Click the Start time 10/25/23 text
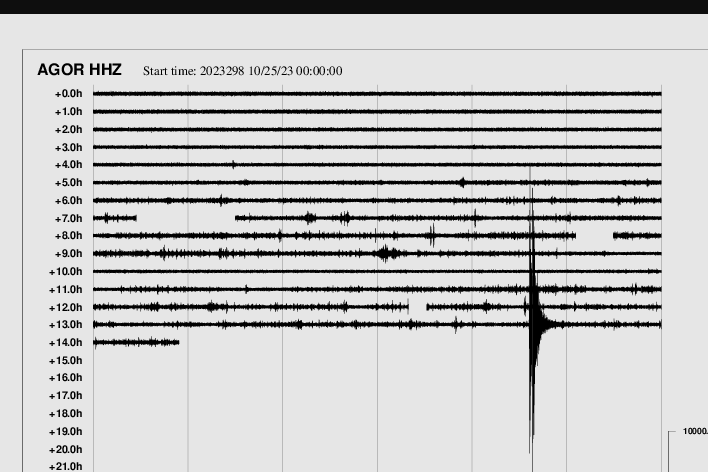The height and width of the screenshot is (472, 708). coord(242,71)
